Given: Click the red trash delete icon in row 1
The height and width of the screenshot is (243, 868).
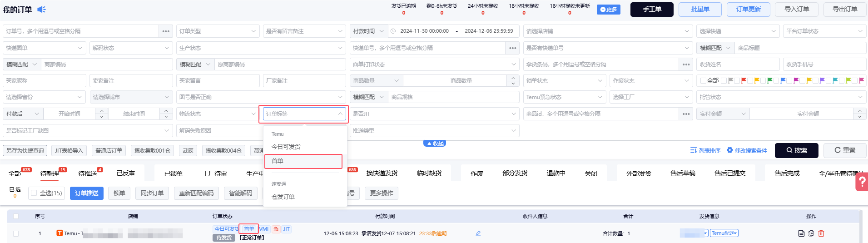Looking at the screenshot, I should coord(821,233).
